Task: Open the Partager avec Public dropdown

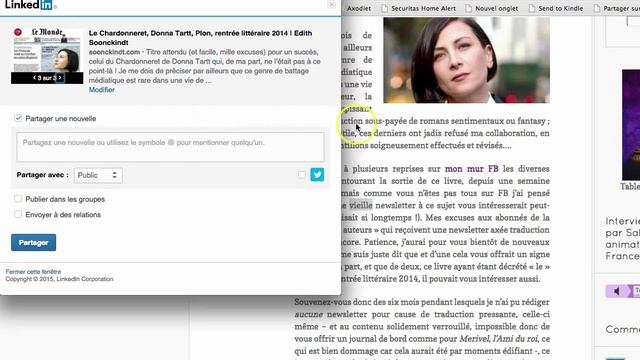Action: [x=98, y=175]
